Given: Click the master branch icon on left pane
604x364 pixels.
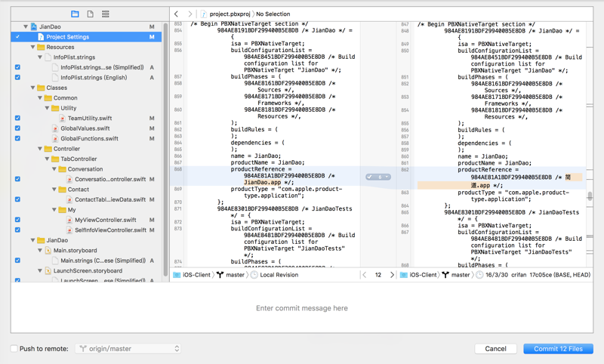Looking at the screenshot, I should [220, 275].
